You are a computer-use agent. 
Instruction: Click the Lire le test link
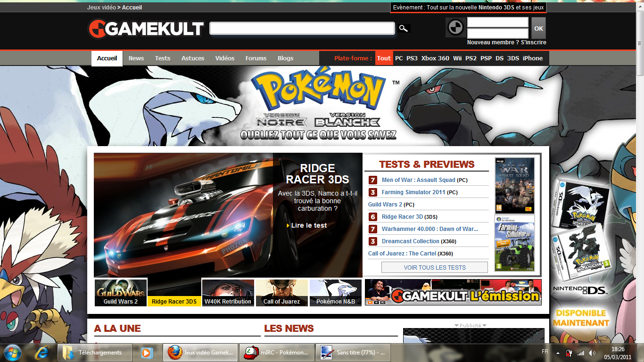point(309,225)
